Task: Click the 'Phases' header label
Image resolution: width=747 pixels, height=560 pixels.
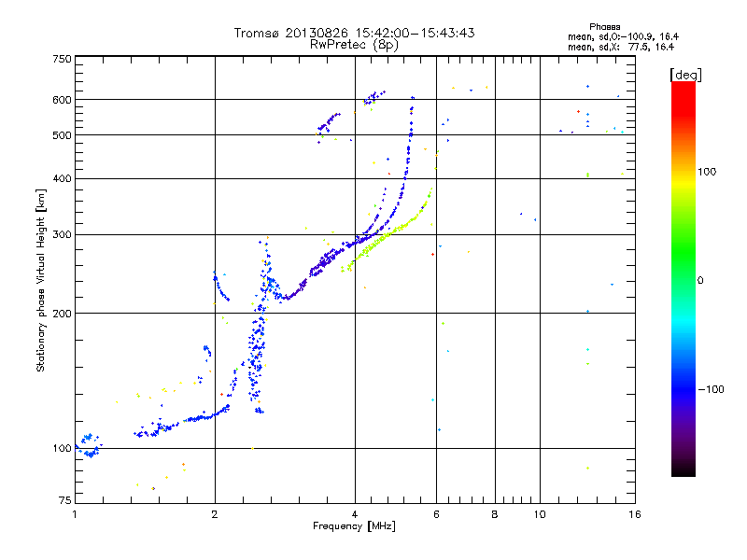Action: pyautogui.click(x=604, y=27)
